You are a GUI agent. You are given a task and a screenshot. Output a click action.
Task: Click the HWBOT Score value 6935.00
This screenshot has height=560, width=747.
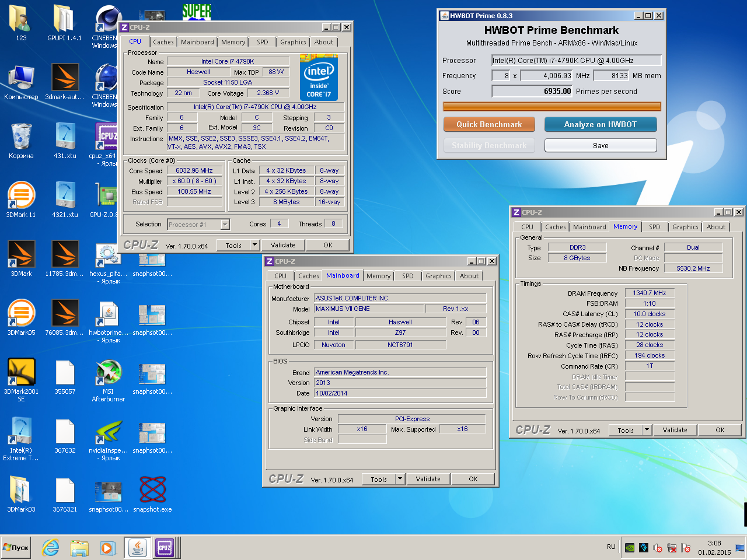click(x=532, y=91)
